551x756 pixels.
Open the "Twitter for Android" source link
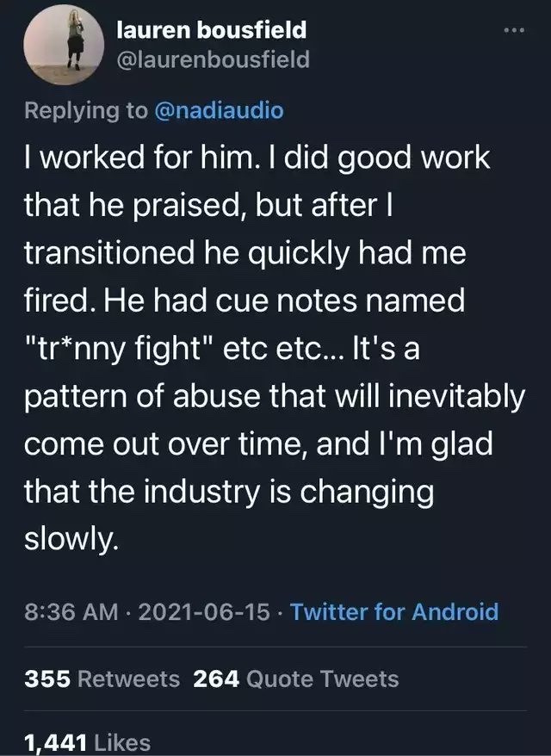click(x=394, y=612)
